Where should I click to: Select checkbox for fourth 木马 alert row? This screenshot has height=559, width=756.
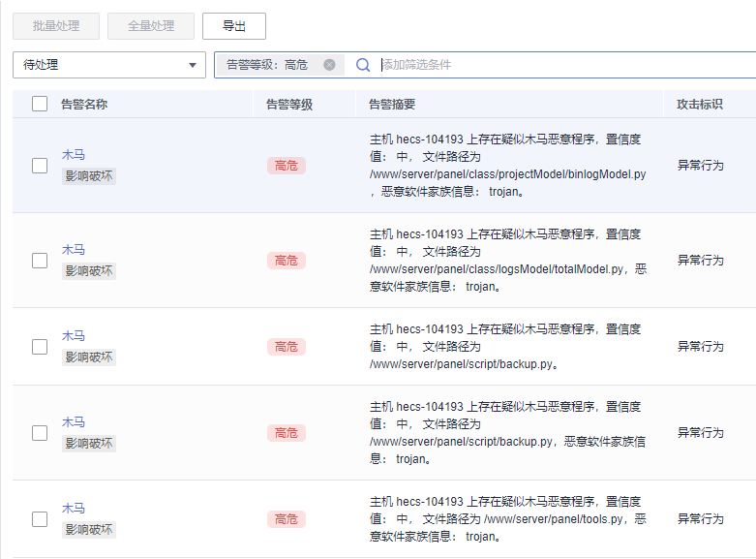click(40, 433)
